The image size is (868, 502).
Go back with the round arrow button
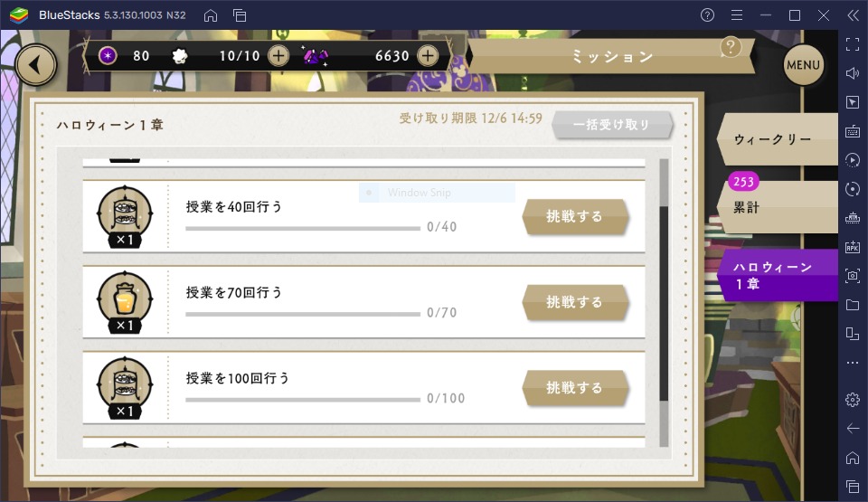point(36,65)
